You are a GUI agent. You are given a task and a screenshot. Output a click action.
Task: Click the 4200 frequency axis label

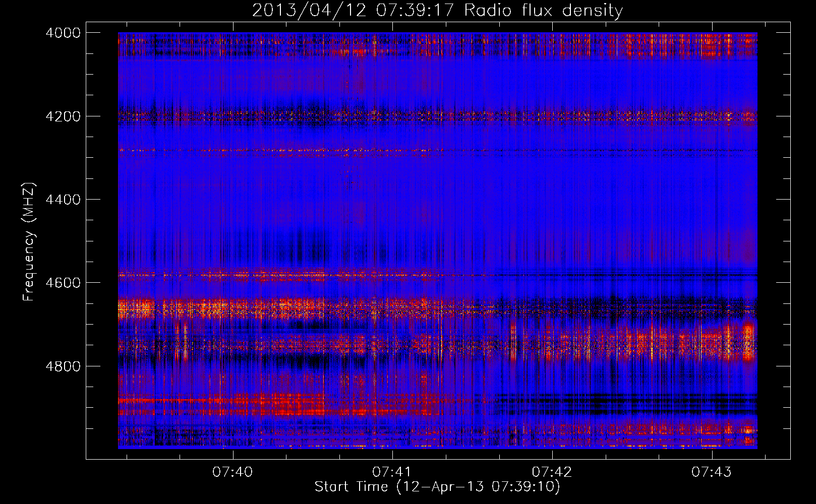tap(63, 116)
